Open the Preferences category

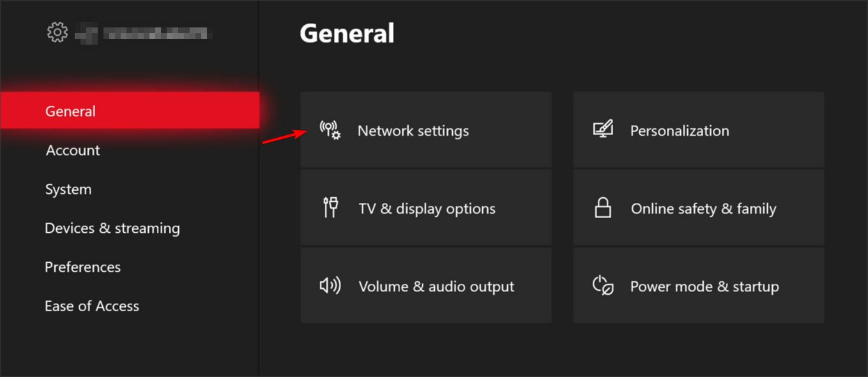[x=82, y=267]
